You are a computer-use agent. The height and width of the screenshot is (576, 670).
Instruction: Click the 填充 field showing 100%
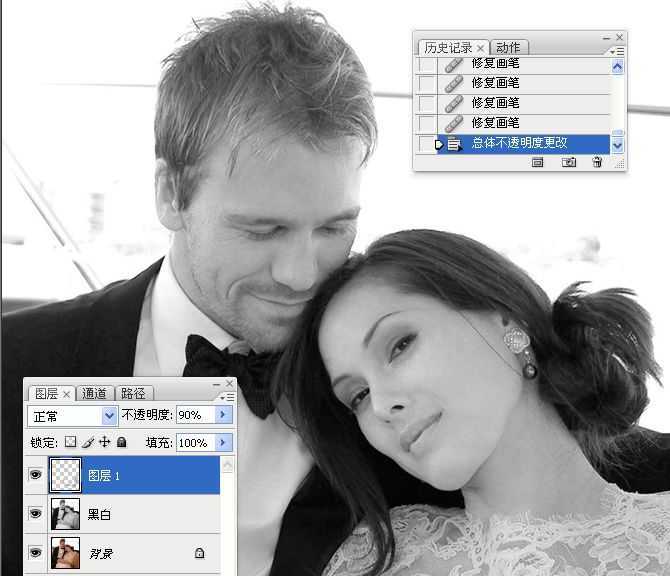click(195, 443)
